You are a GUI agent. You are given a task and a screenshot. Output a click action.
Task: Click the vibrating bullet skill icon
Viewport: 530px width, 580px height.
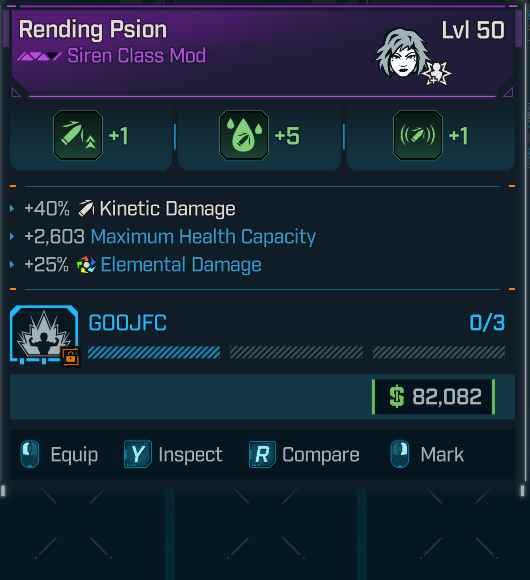point(418,135)
